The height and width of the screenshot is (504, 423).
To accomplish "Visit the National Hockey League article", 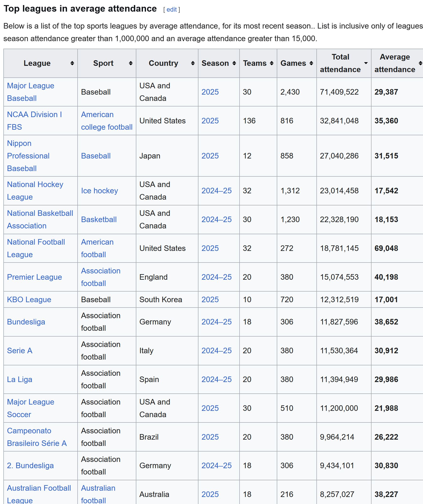I will [35, 191].
